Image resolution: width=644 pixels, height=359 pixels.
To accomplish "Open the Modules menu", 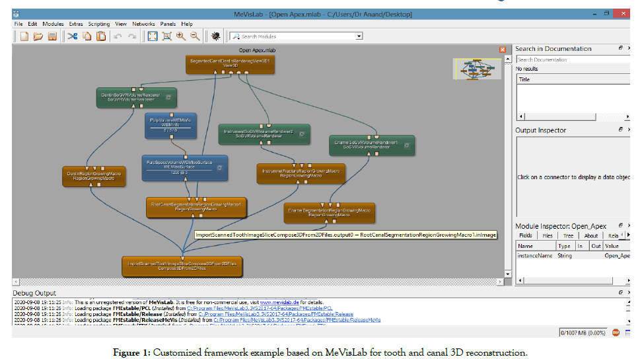I will 53,24.
